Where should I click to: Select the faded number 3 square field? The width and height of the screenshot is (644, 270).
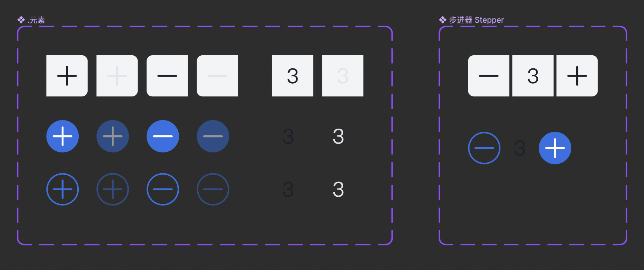343,76
